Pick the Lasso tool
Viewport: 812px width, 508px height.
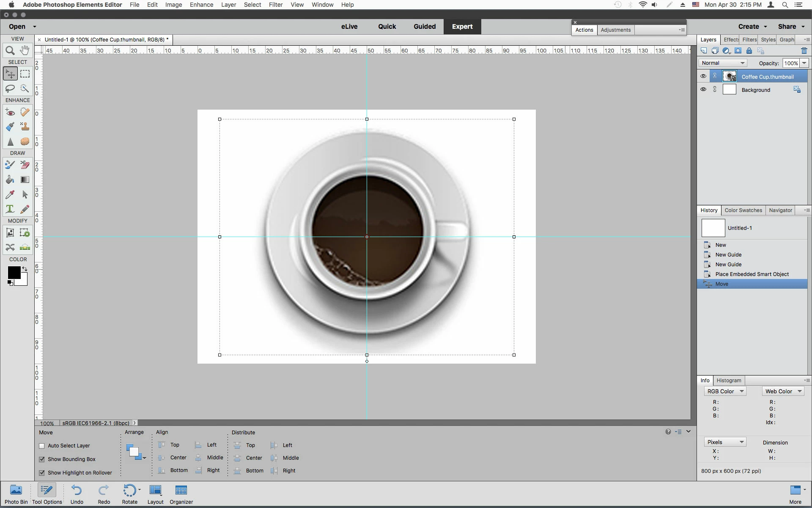point(10,88)
